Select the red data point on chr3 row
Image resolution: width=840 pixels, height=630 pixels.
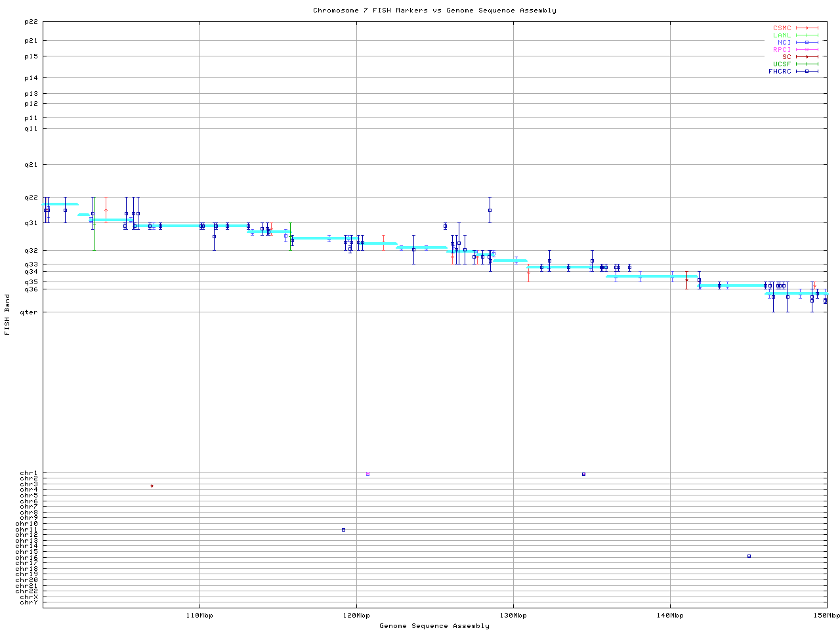[152, 486]
